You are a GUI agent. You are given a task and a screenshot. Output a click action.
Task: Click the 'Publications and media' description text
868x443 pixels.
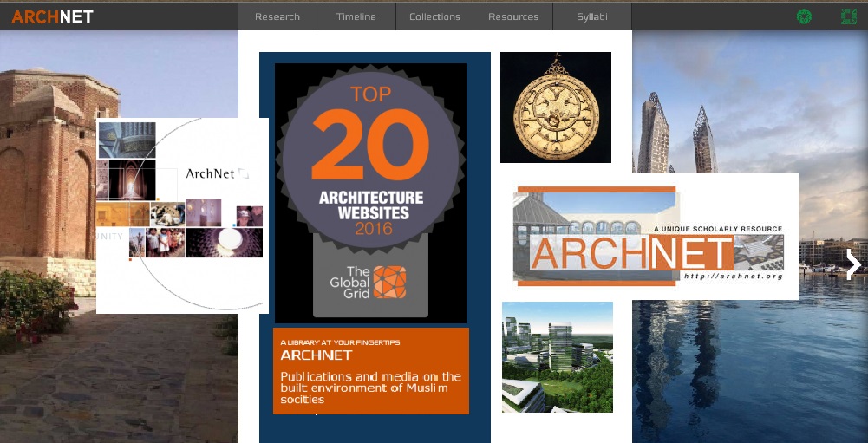(371, 388)
